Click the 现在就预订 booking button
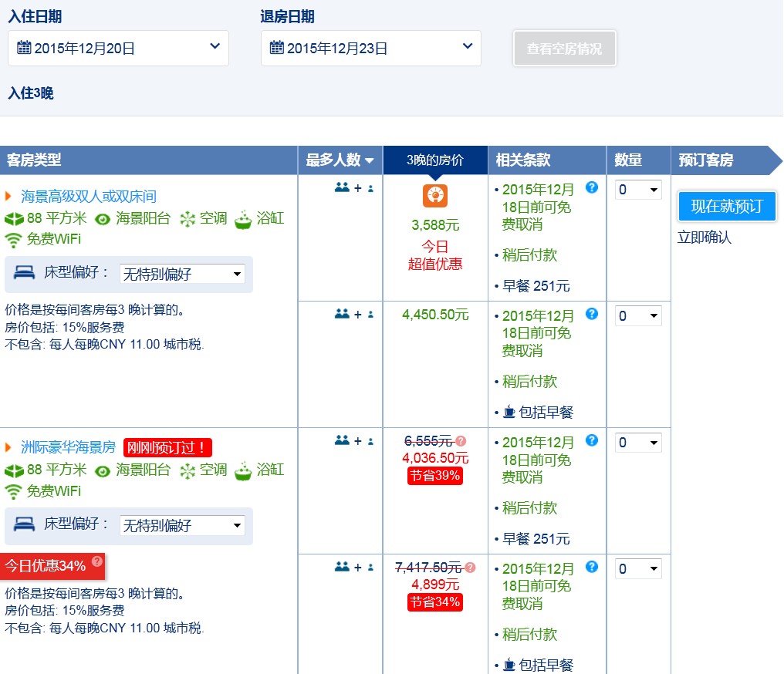This screenshot has height=674, width=784. coord(726,206)
